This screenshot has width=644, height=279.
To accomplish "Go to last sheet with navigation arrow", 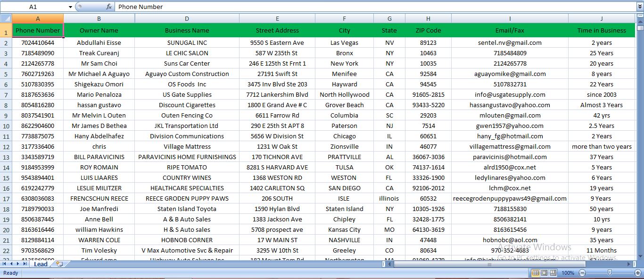I will pos(25,264).
